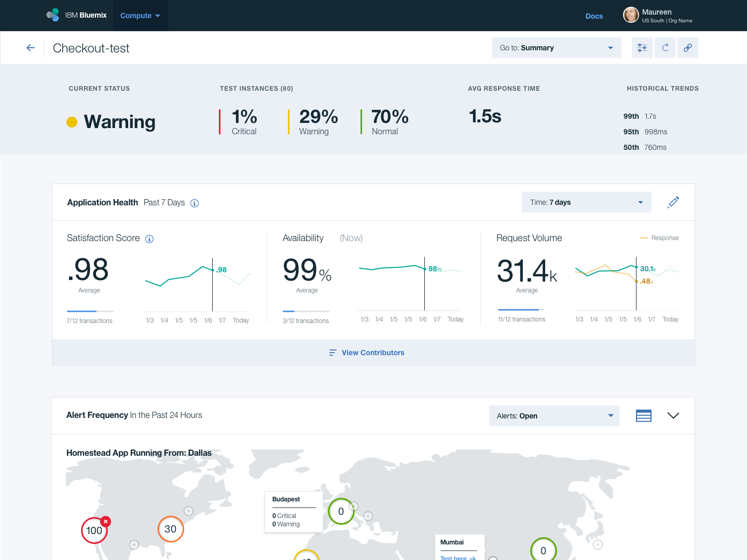Click the info icon next to Satisfaction Score

pyautogui.click(x=149, y=239)
